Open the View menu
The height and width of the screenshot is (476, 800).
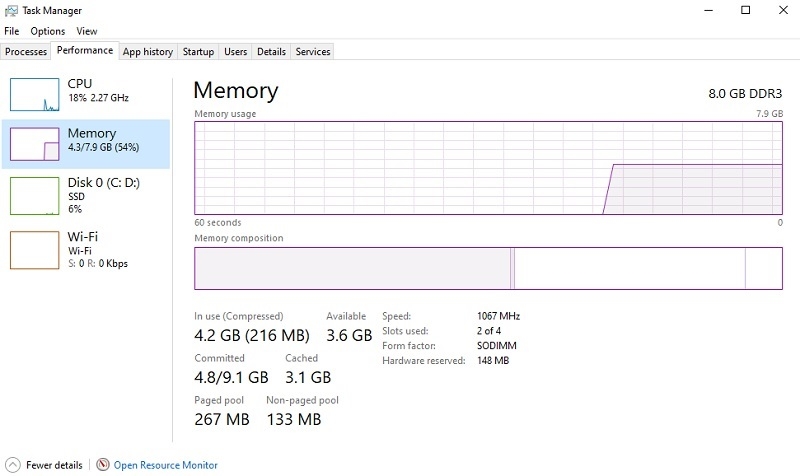[87, 31]
